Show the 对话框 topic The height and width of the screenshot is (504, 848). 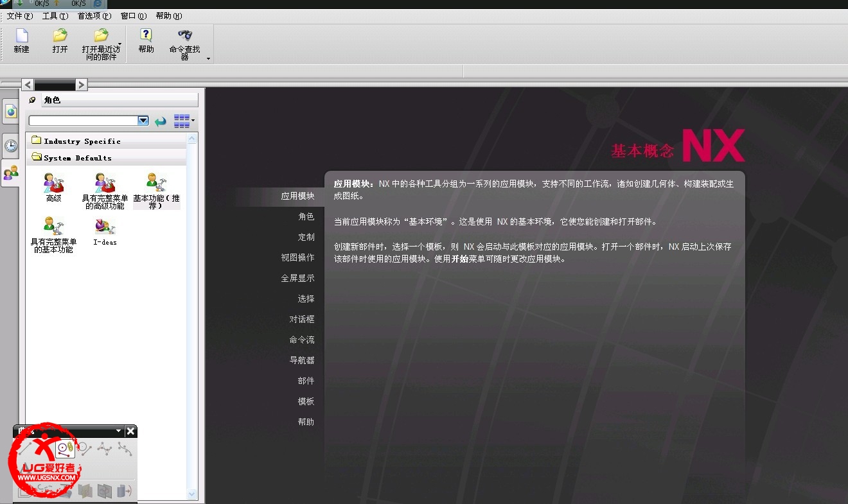tap(302, 320)
